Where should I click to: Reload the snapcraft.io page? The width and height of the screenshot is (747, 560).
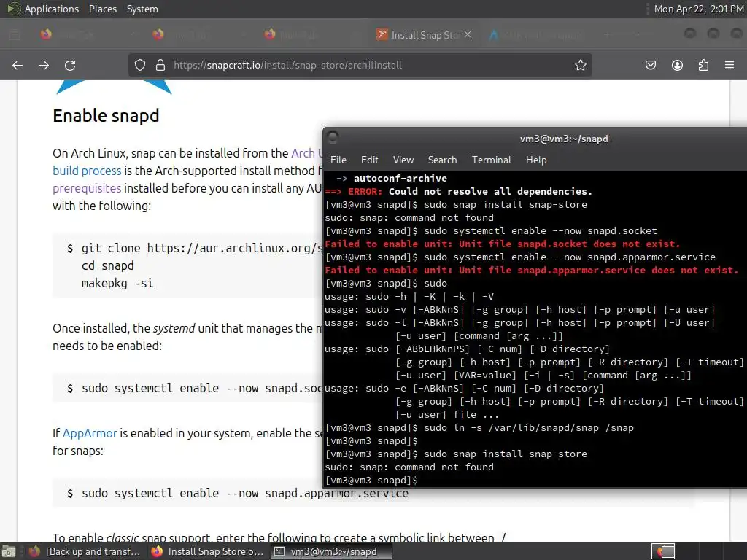[x=70, y=65]
